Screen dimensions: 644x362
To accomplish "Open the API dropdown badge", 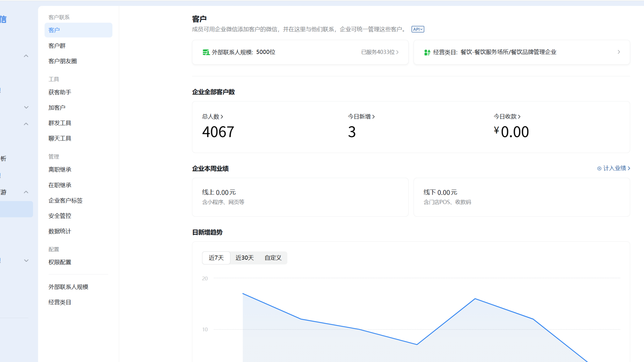I will [417, 29].
